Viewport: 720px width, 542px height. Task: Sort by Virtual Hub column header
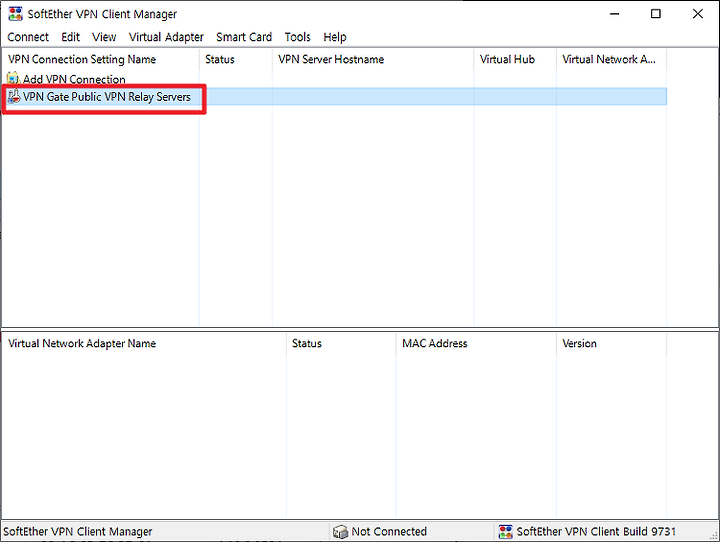pyautogui.click(x=515, y=59)
